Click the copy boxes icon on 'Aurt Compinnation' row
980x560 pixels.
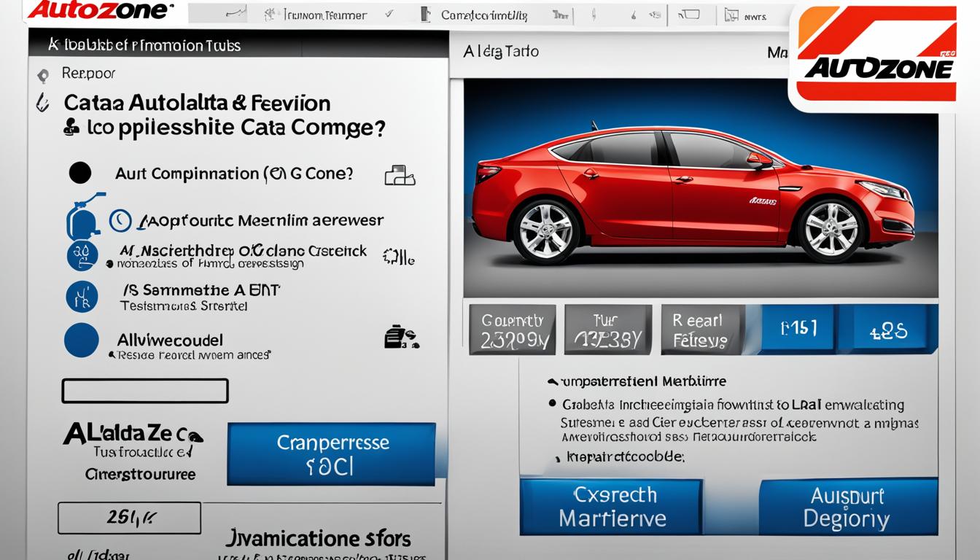pos(399,175)
